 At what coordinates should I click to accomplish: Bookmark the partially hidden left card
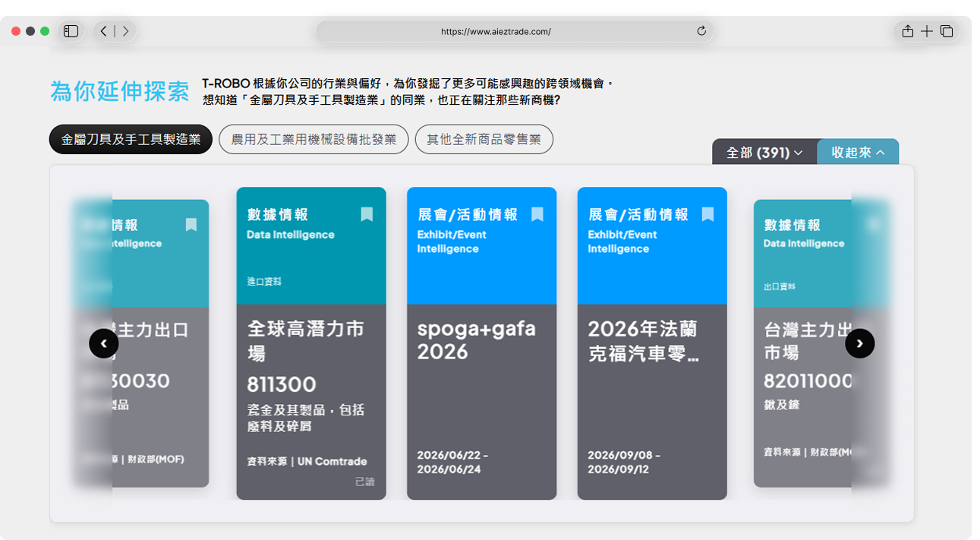[191, 225]
